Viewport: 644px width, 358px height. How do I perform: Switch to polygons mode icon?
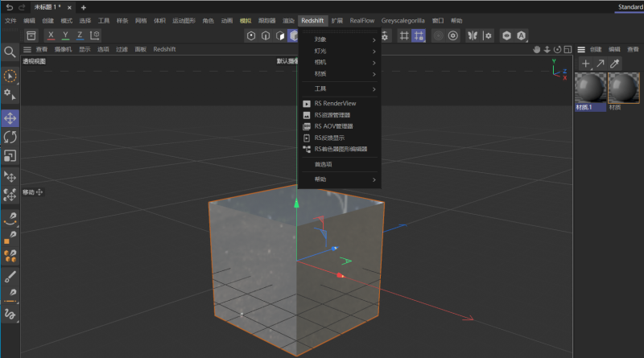click(x=280, y=35)
